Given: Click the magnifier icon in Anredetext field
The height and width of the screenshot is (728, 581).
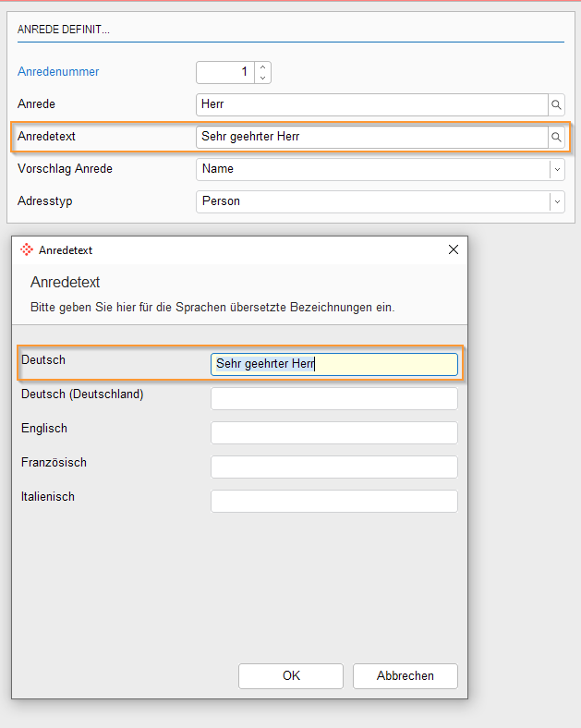Looking at the screenshot, I should tap(556, 137).
